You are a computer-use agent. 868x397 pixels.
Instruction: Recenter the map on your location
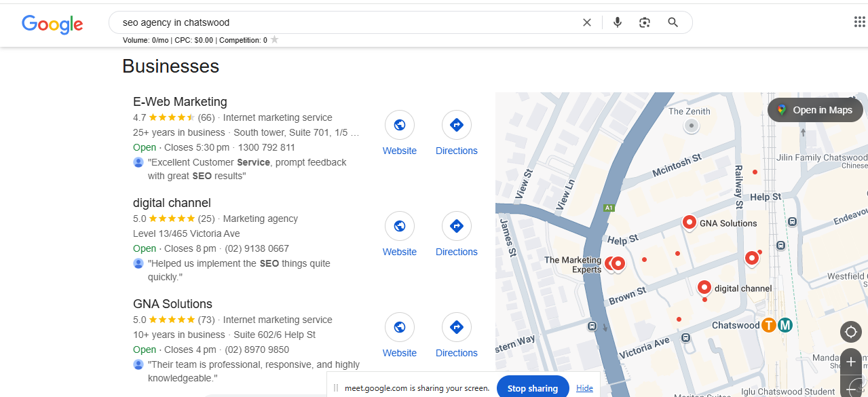[x=851, y=332]
